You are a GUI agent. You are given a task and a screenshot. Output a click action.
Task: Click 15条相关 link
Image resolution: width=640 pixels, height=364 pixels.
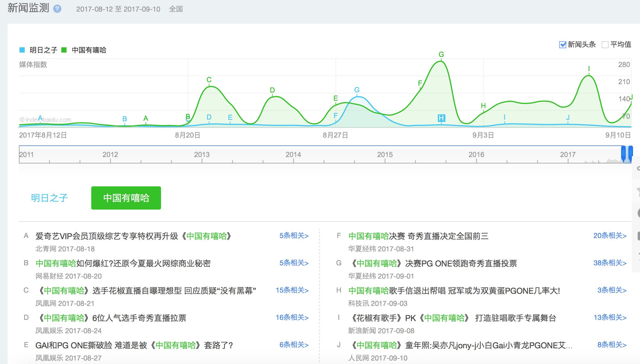(x=292, y=290)
